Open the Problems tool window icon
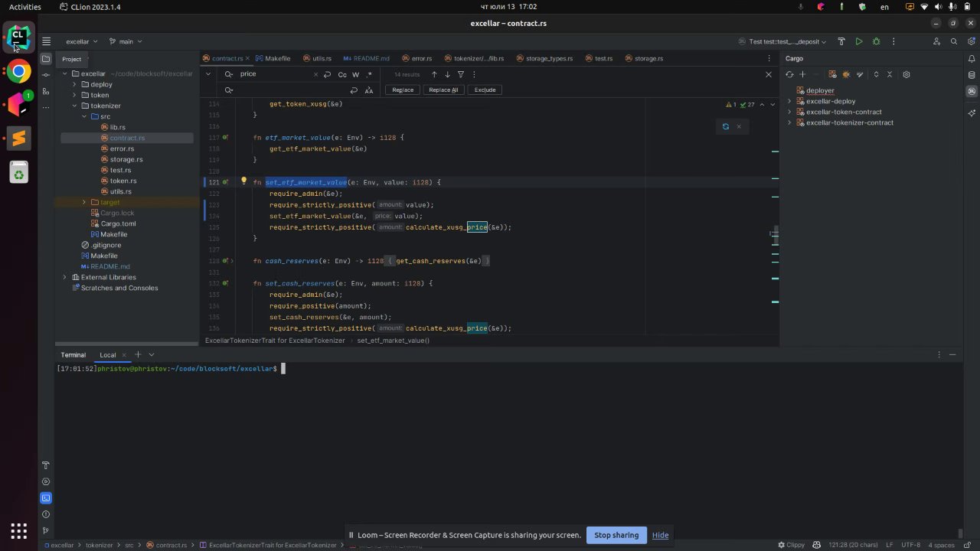 (x=46, y=514)
